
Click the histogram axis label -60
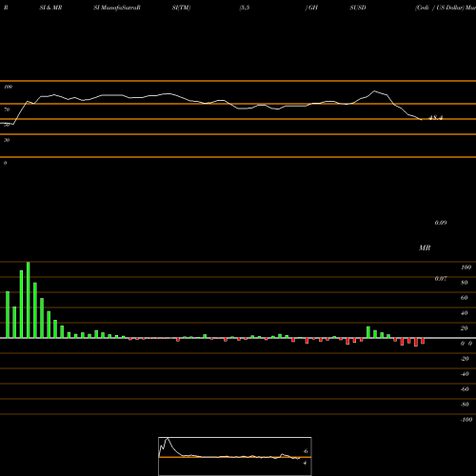[465, 389]
